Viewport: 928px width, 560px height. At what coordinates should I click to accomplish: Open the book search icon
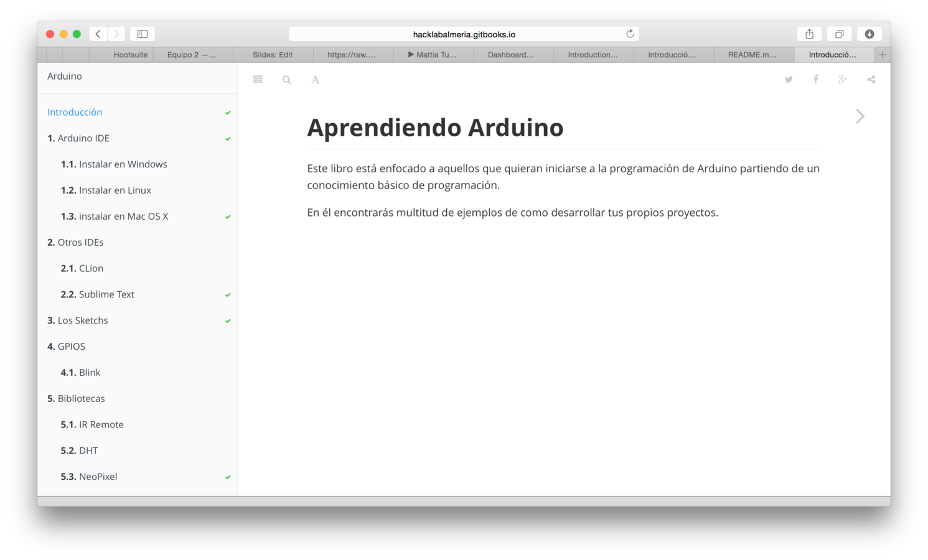click(x=286, y=80)
